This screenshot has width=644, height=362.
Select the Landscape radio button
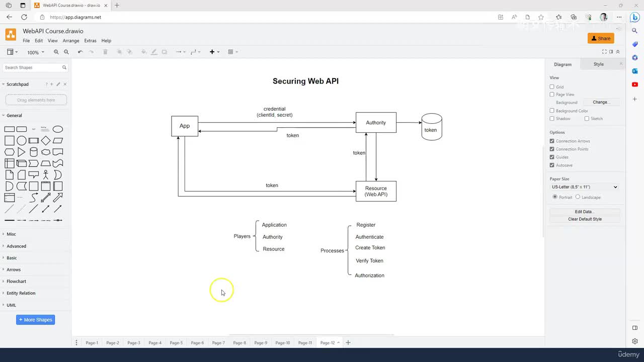[578, 197]
